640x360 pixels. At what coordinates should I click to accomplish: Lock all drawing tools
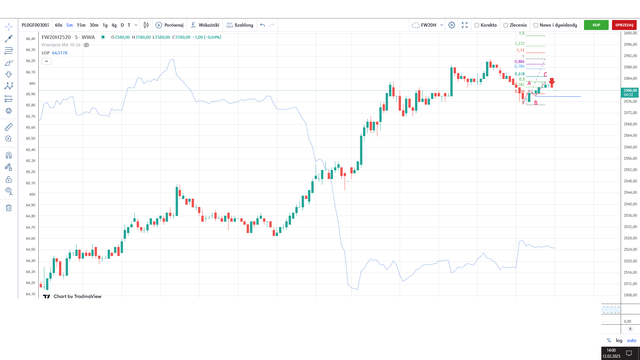(9, 180)
